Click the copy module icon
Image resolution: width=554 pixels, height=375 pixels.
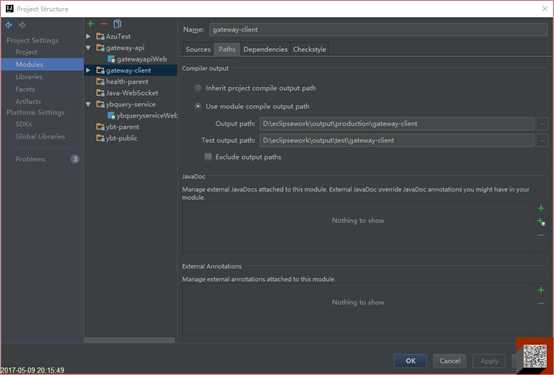117,24
